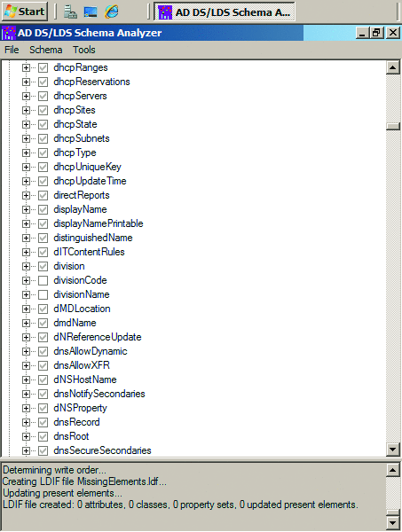Uncheck the displayName checkbox
Viewport: 402px width, 532px height.
pyautogui.click(x=43, y=209)
